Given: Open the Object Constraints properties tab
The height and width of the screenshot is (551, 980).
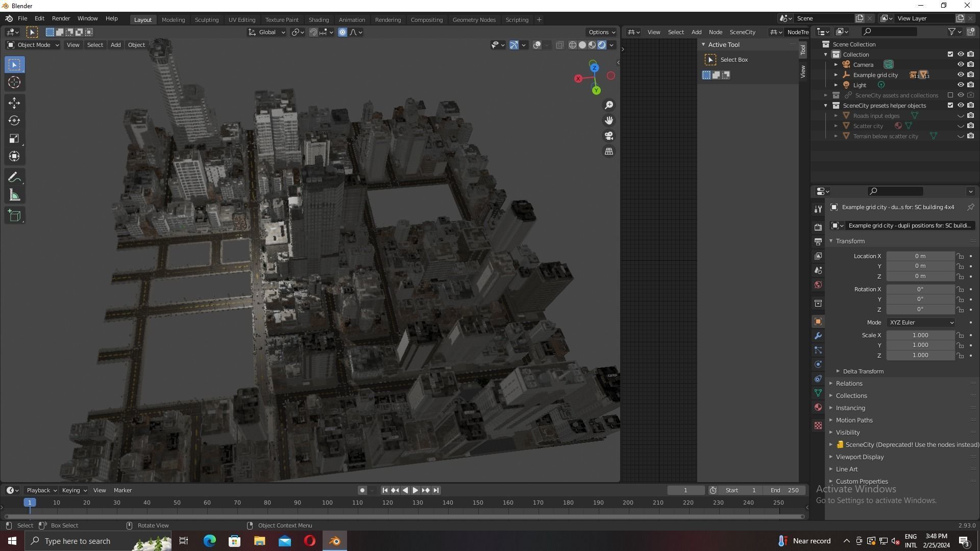Looking at the screenshot, I should click(x=818, y=379).
